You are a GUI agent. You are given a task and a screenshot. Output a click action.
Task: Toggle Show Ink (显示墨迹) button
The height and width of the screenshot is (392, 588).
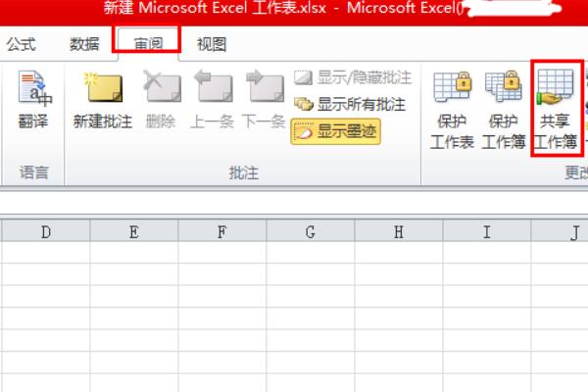[335, 129]
